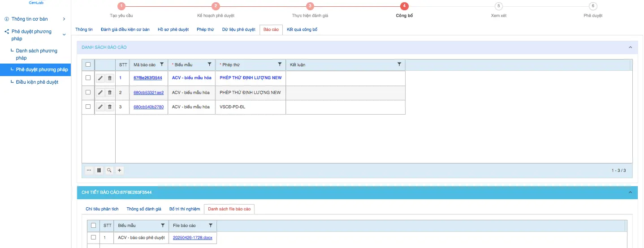Click the Phê duyệt phương pháp share icon
The image size is (644, 248).
coord(7,32)
